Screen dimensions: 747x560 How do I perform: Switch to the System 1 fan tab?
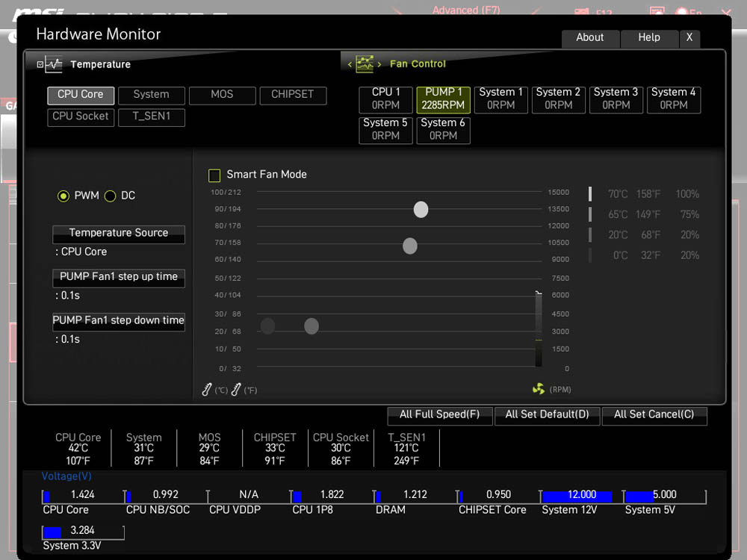(x=500, y=99)
